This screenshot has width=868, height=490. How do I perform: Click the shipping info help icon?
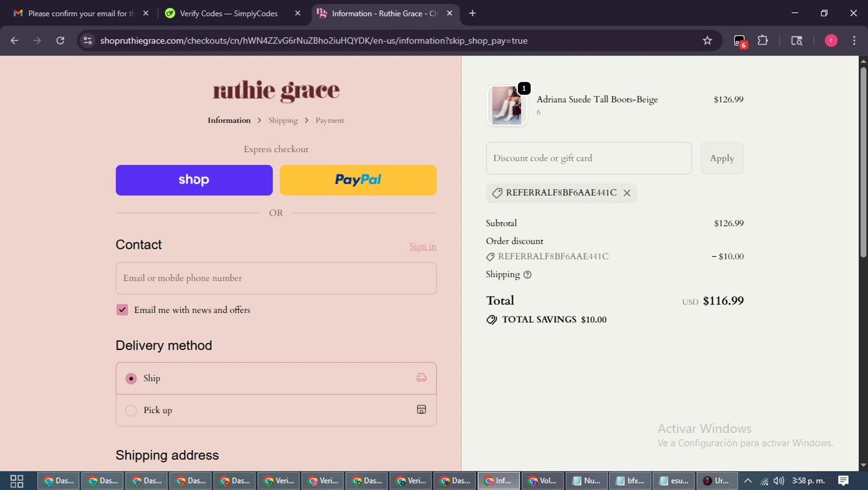(527, 275)
